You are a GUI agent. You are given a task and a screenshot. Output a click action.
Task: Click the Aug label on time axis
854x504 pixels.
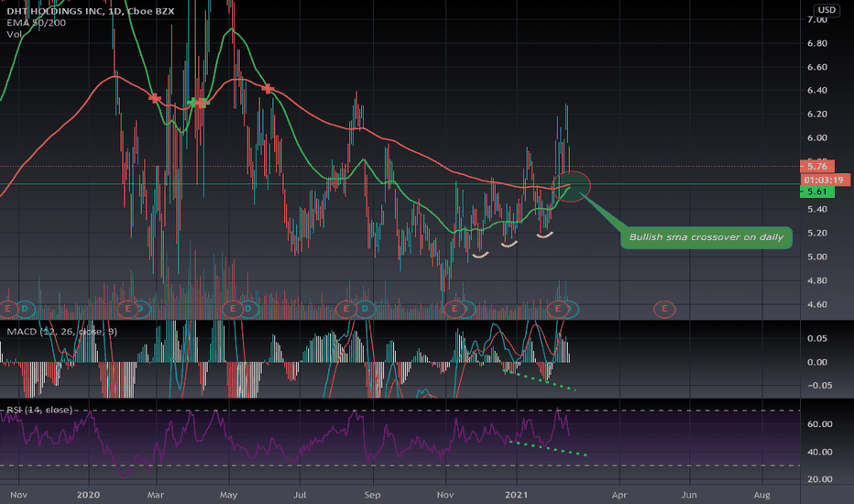point(761,495)
